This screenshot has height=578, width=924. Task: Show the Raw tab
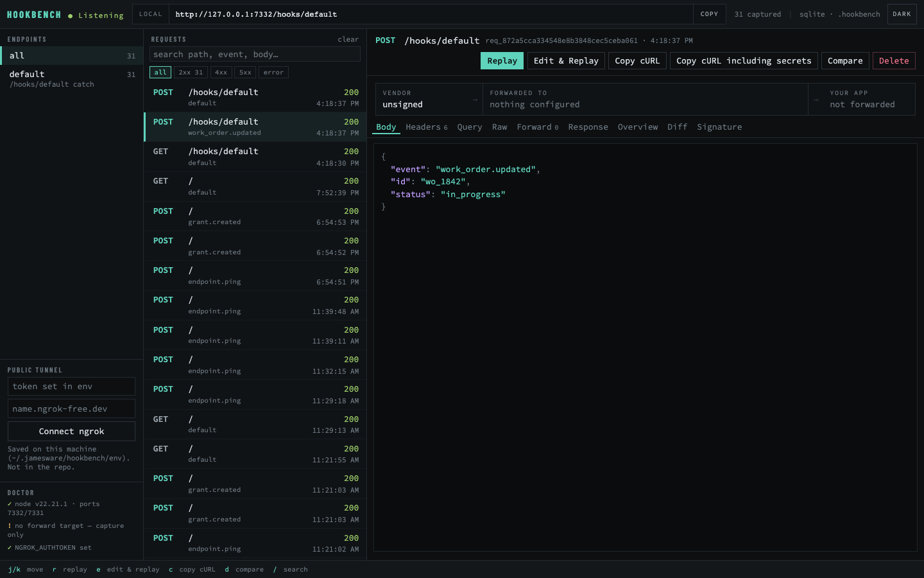click(500, 127)
